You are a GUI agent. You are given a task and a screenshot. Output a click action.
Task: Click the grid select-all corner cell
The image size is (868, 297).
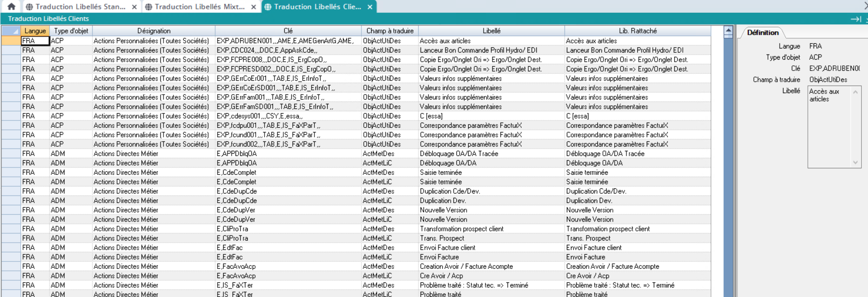coord(11,31)
